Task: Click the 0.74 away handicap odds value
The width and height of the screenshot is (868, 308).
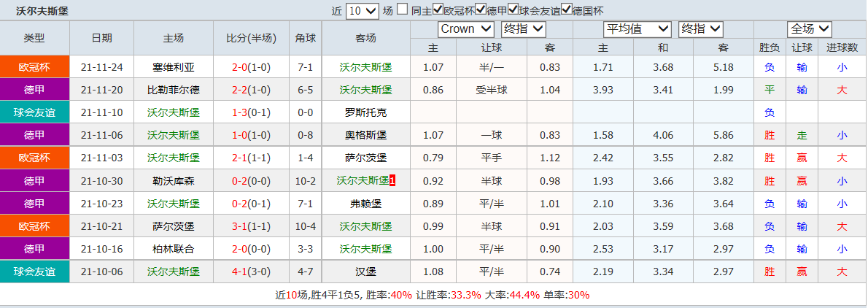Action: coord(550,272)
